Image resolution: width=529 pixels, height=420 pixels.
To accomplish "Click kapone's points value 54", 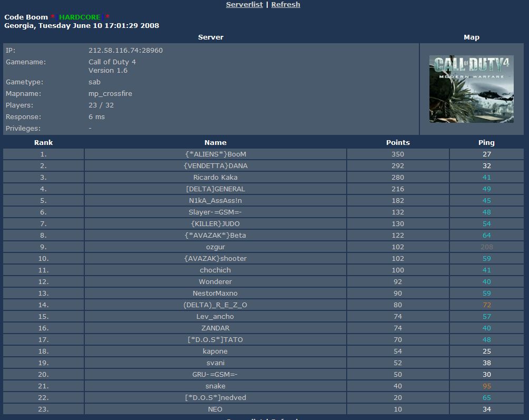I will tap(398, 351).
